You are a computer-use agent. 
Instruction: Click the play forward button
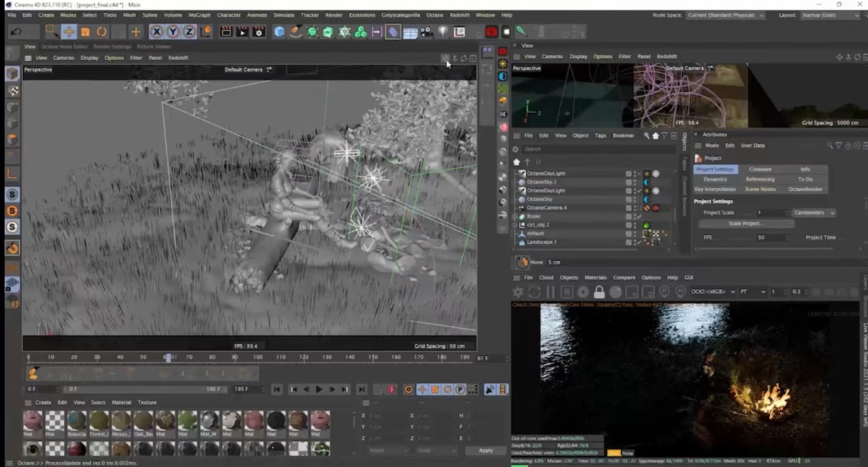tap(319, 390)
